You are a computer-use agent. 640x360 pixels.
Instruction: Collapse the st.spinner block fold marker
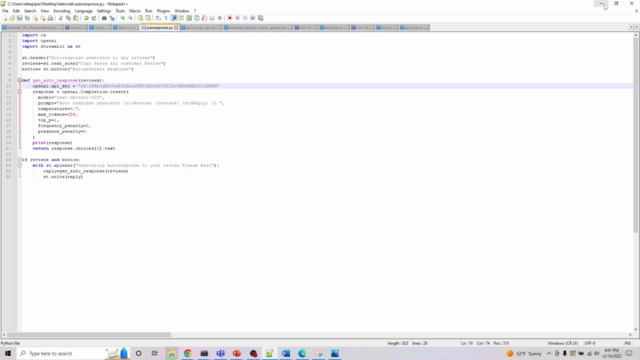coord(20,165)
